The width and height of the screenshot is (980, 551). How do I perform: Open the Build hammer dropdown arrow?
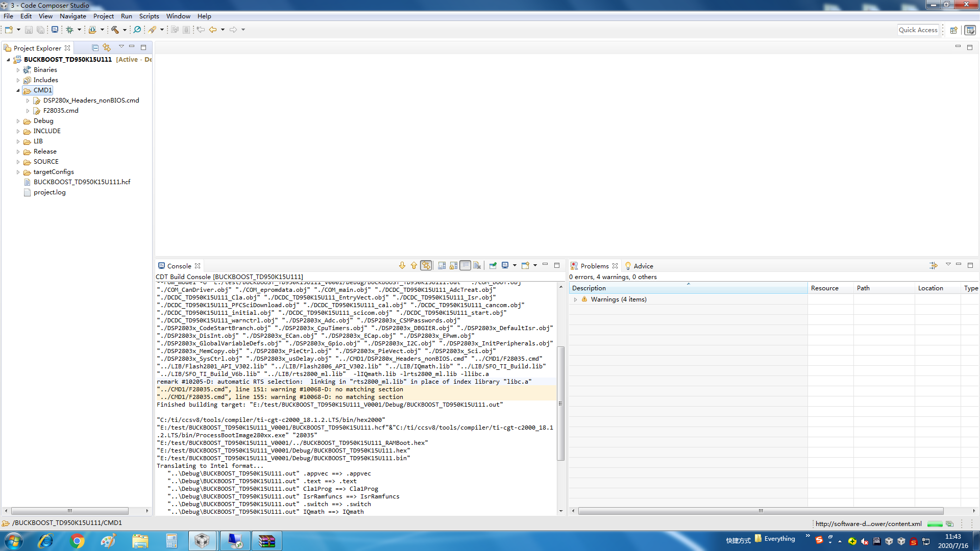point(125,30)
